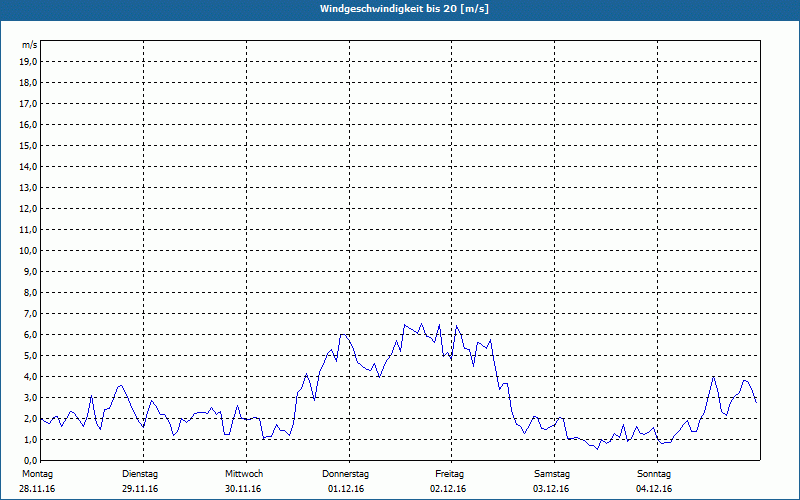This screenshot has height=500, width=800.
Task: Select the 'Montag' day label
Action: pos(36,473)
